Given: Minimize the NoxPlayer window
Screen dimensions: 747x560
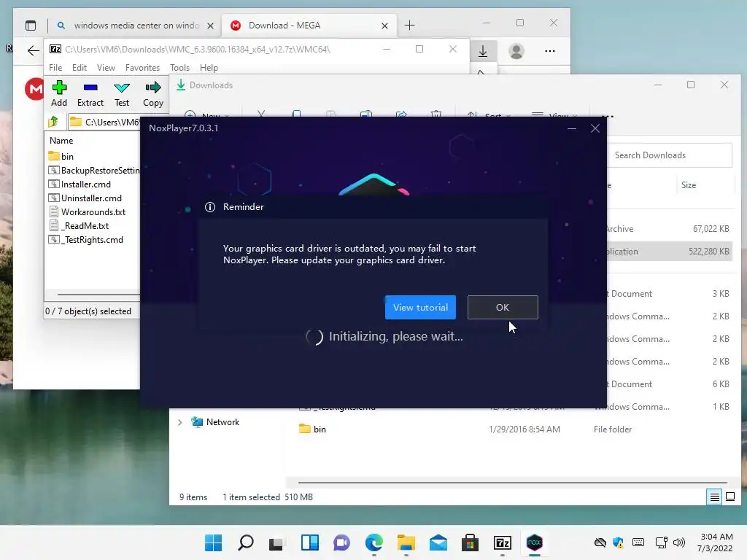Looking at the screenshot, I should pyautogui.click(x=572, y=128).
